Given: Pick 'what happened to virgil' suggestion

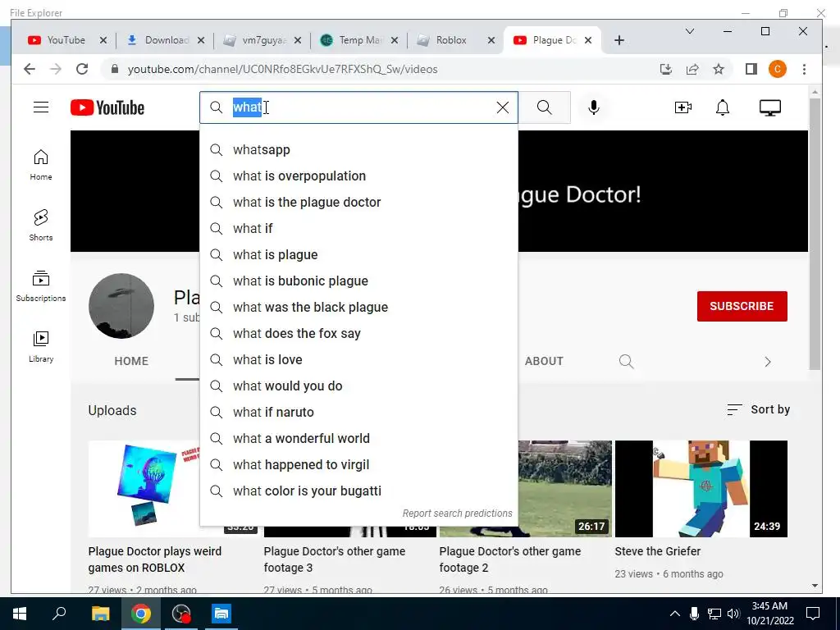Looking at the screenshot, I should click(x=358, y=464).
